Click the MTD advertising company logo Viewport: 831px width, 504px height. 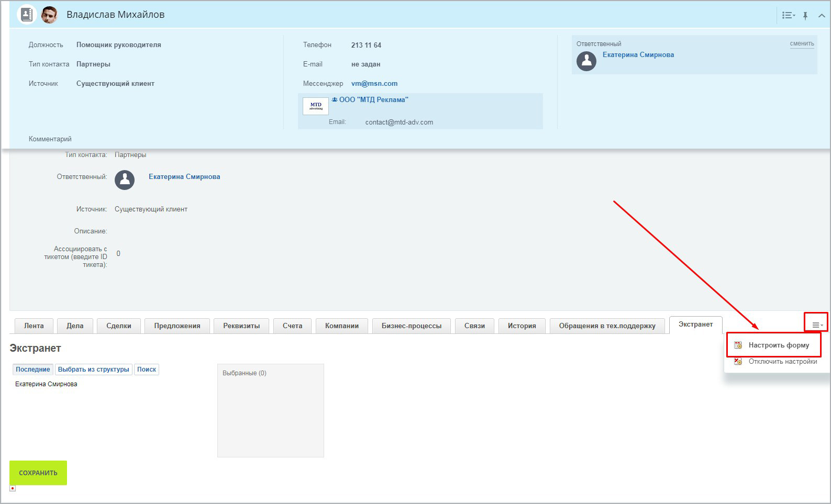click(x=316, y=106)
